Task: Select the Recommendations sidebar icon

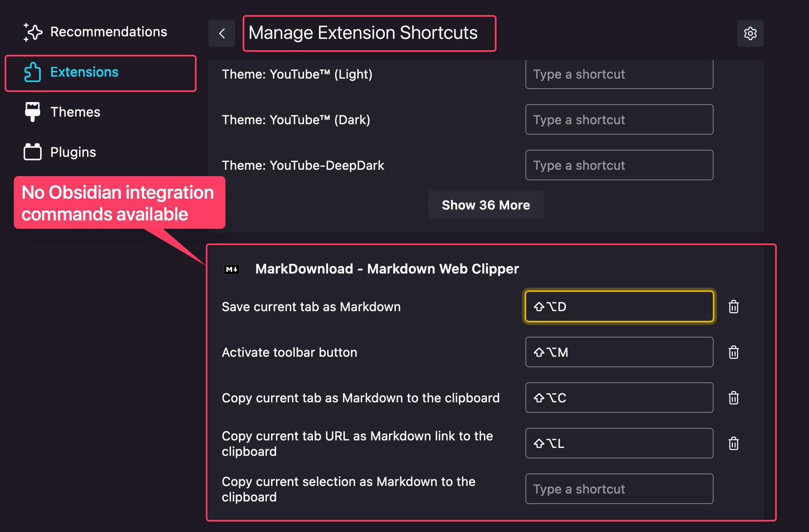Action: click(33, 32)
